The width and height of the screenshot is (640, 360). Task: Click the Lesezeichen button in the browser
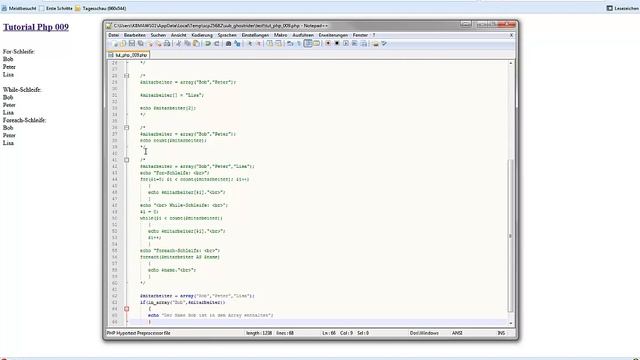tap(623, 8)
